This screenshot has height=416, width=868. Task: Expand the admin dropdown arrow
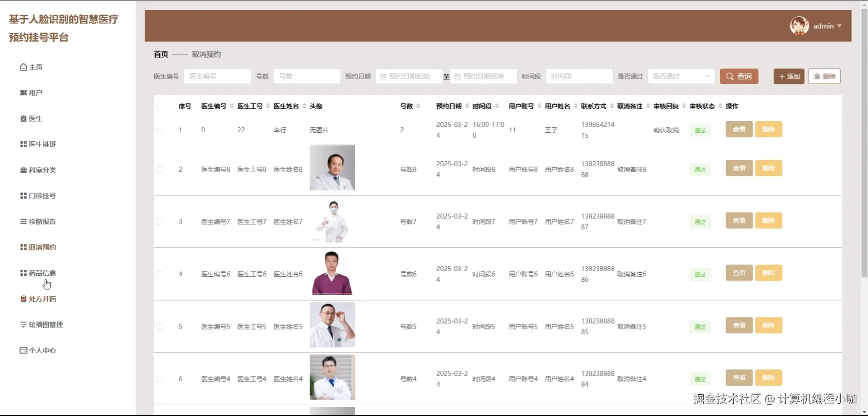pos(839,26)
